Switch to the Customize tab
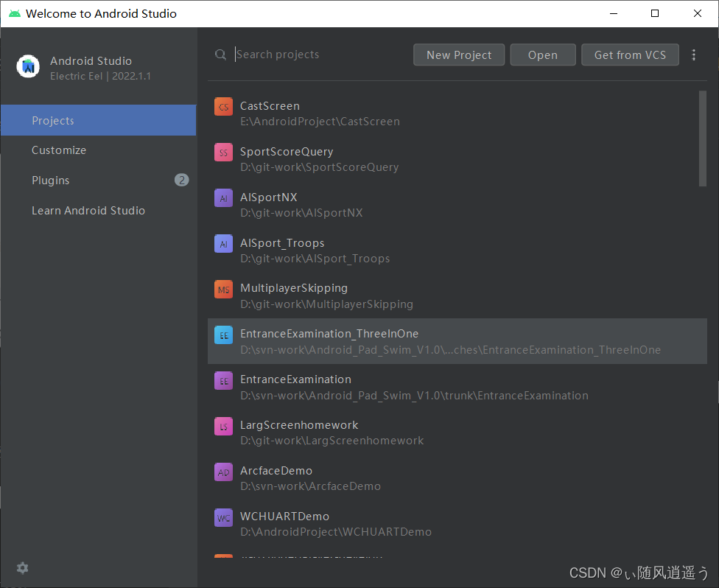719x588 pixels. tap(99, 150)
